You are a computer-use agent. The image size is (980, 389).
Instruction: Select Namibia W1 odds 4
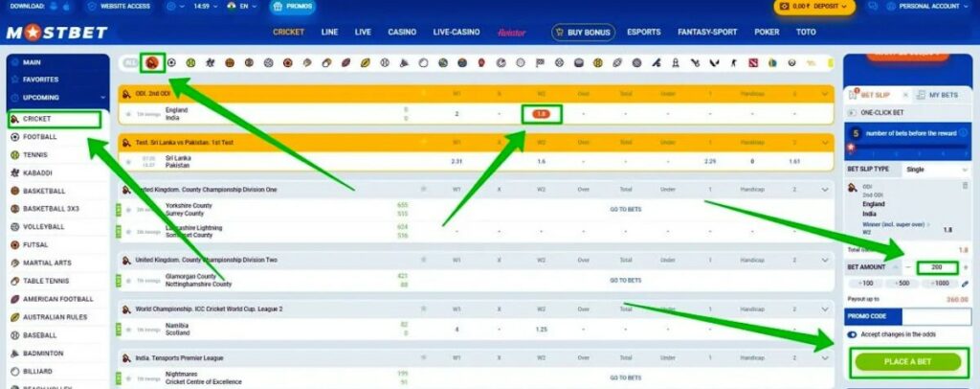click(457, 330)
